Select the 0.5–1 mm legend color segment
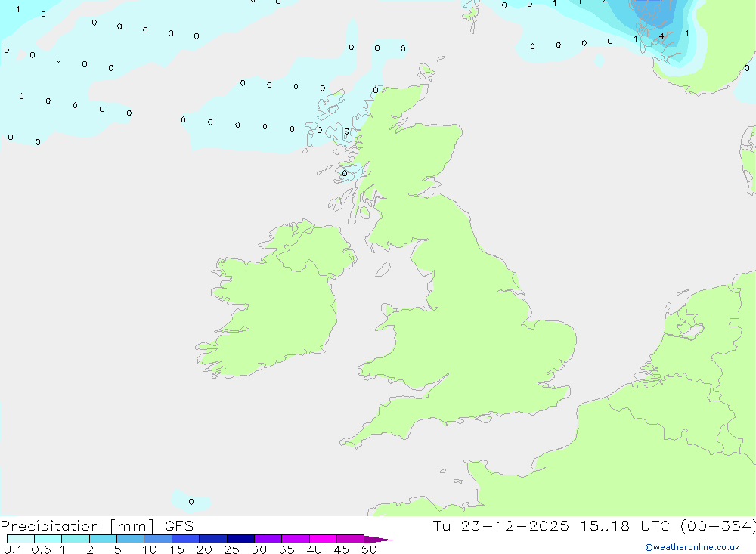Image resolution: width=756 pixels, height=554 pixels. (x=48, y=539)
